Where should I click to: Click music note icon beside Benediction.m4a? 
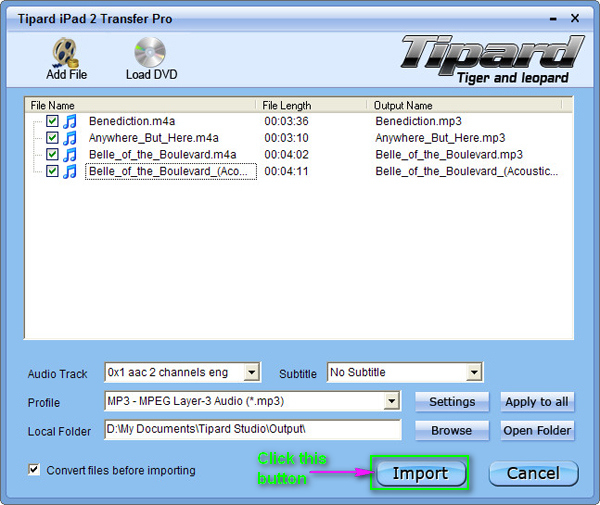click(70, 121)
